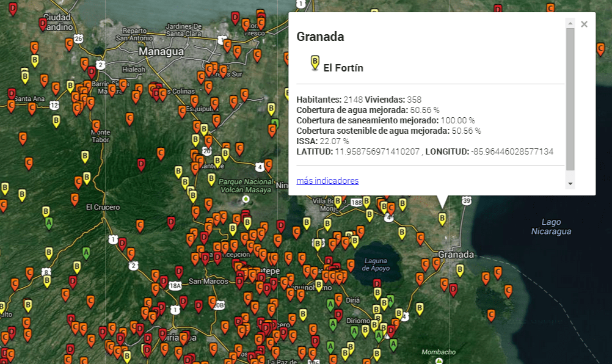Click the route 18A shield near San Marcos
This screenshot has width=612, height=364.
pos(175,285)
